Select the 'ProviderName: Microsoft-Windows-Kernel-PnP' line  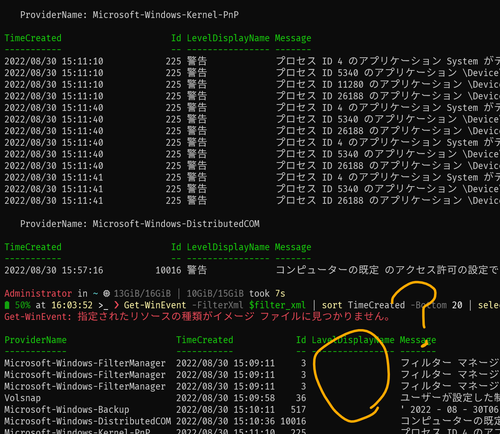point(129,15)
